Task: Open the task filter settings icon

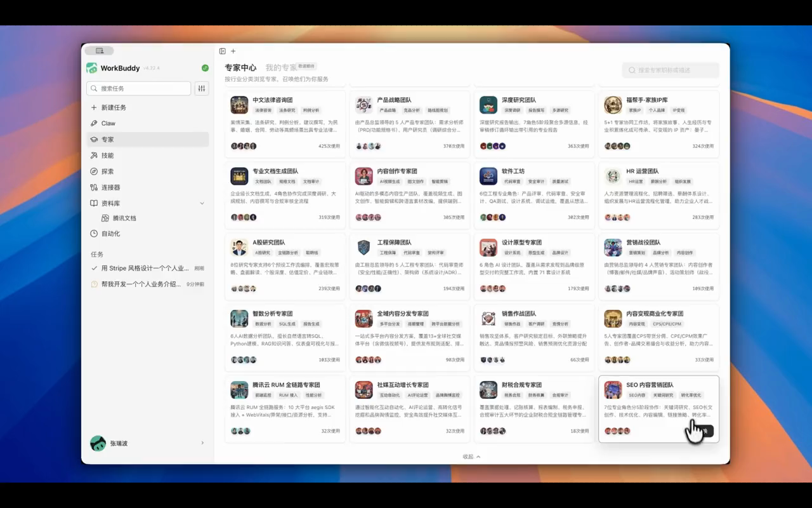Action: click(x=201, y=88)
